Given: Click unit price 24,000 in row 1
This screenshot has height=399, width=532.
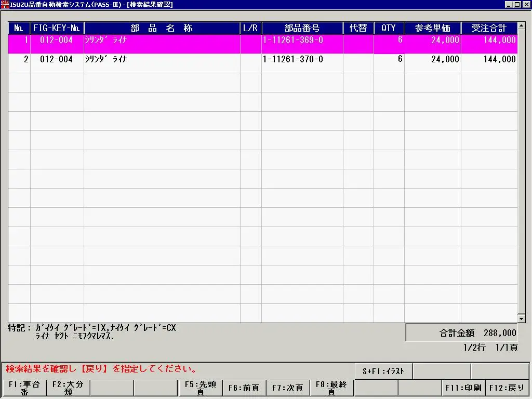Looking at the screenshot, I should coord(445,40).
